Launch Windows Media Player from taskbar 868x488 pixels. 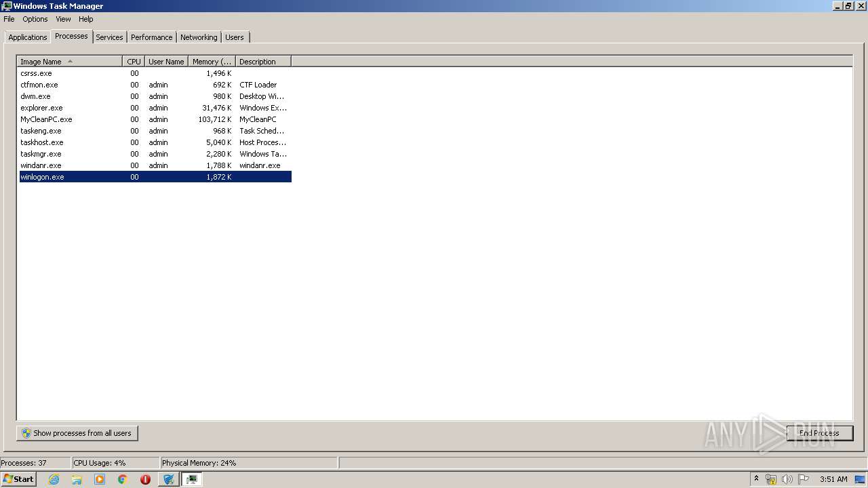click(100, 479)
